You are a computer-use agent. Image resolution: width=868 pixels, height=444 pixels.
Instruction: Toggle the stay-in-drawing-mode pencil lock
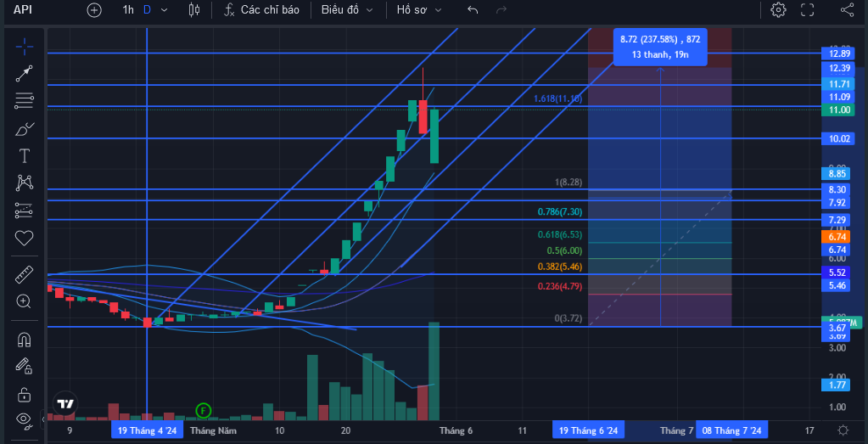point(24,365)
